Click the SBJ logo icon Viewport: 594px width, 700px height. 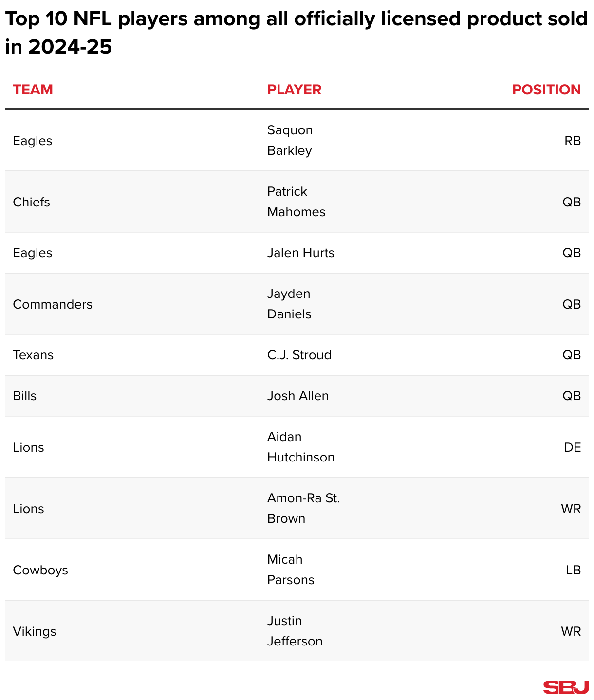point(566,687)
